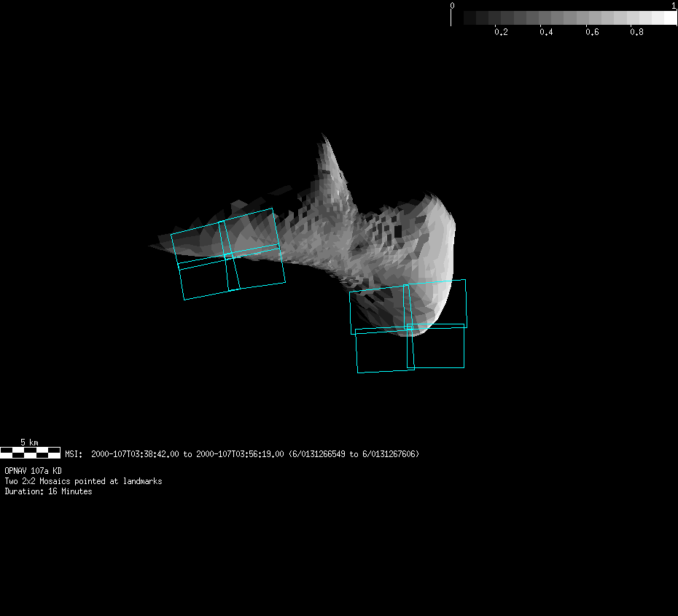678x616 pixels.
Task: Click the 0.2 tick label on color bar
Action: click(501, 33)
